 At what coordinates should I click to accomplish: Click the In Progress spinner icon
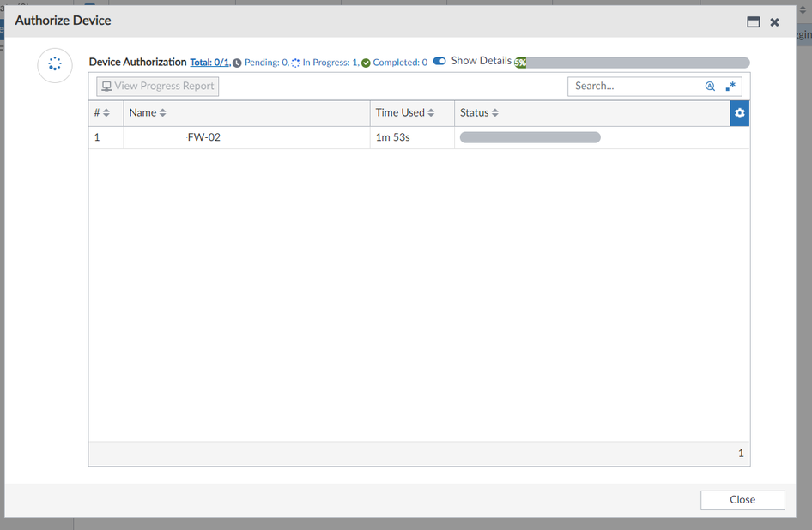click(295, 63)
